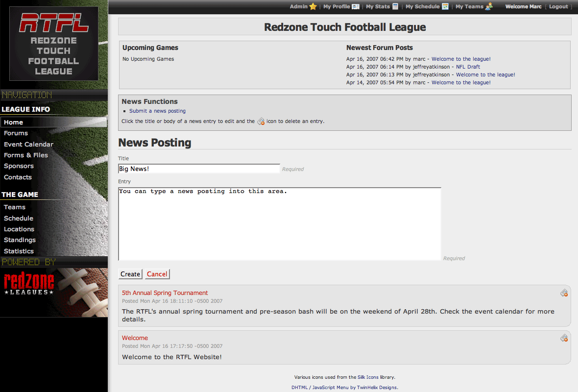The image size is (578, 392).
Task: Click inside the Entry text area
Action: [279, 224]
